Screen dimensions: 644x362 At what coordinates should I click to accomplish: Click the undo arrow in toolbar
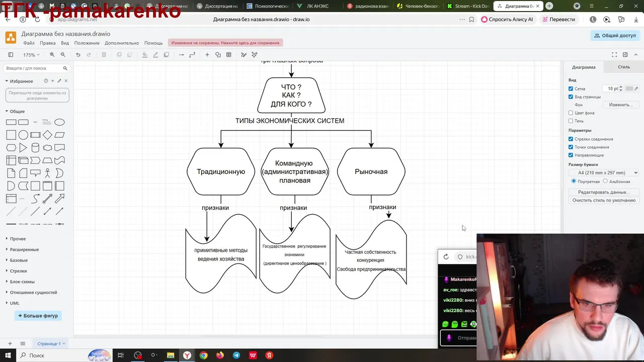pyautogui.click(x=78, y=55)
